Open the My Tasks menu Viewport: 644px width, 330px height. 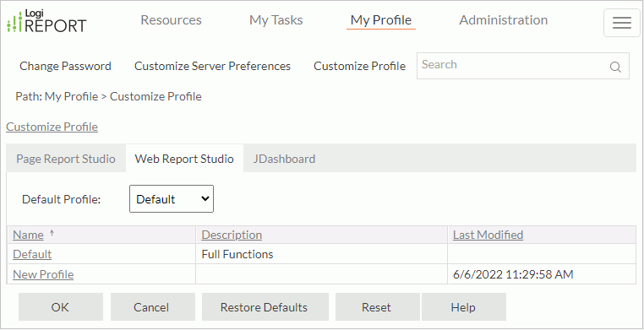(x=276, y=20)
